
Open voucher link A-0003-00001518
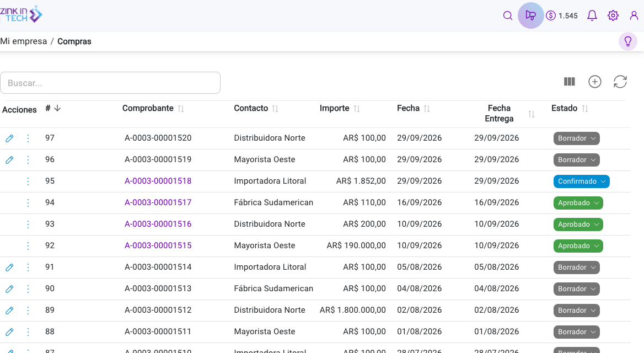tap(158, 181)
